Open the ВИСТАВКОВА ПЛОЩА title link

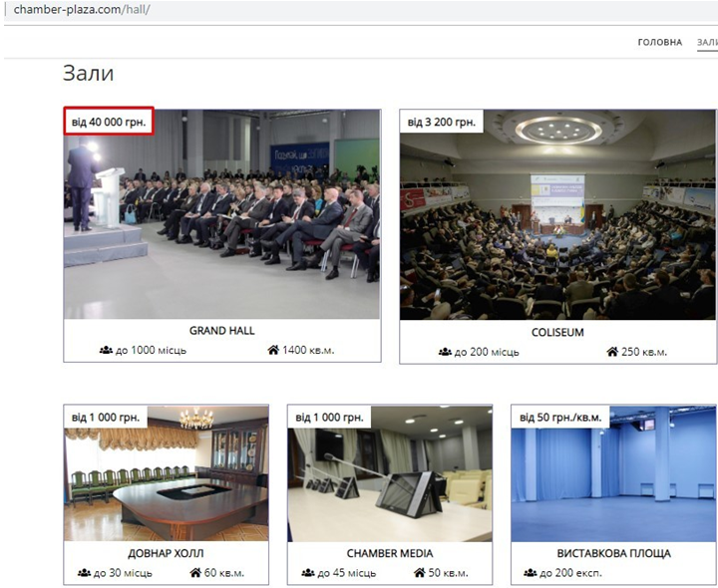point(612,553)
